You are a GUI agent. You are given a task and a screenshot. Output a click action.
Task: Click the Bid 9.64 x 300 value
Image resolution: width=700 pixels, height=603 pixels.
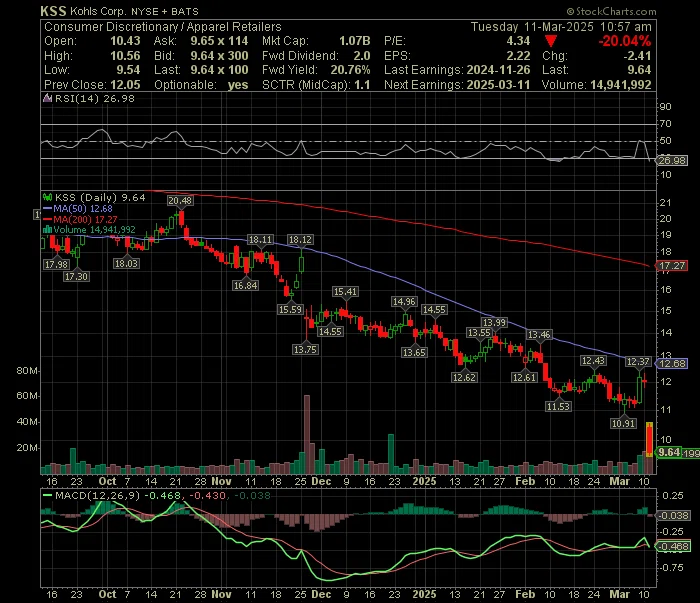tap(219, 56)
